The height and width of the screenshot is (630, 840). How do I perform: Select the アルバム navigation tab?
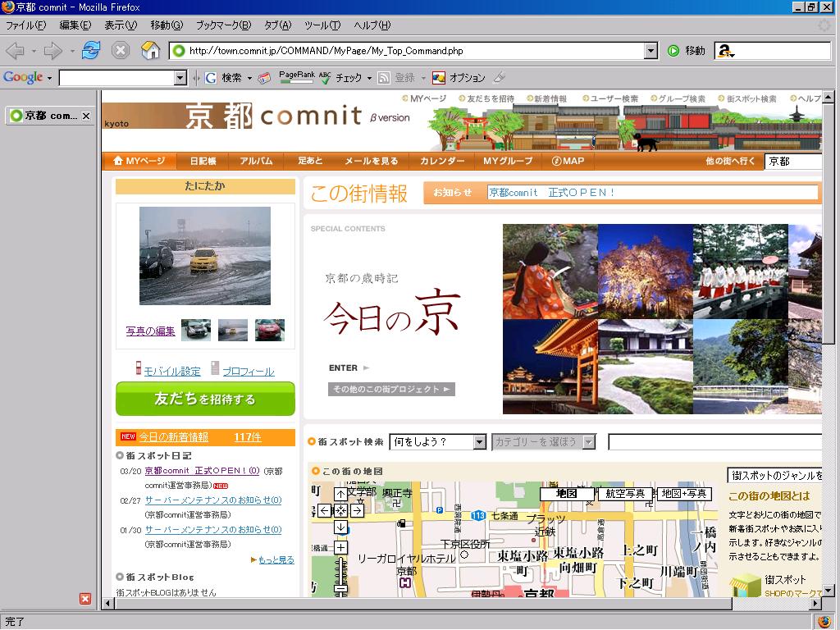(x=256, y=161)
